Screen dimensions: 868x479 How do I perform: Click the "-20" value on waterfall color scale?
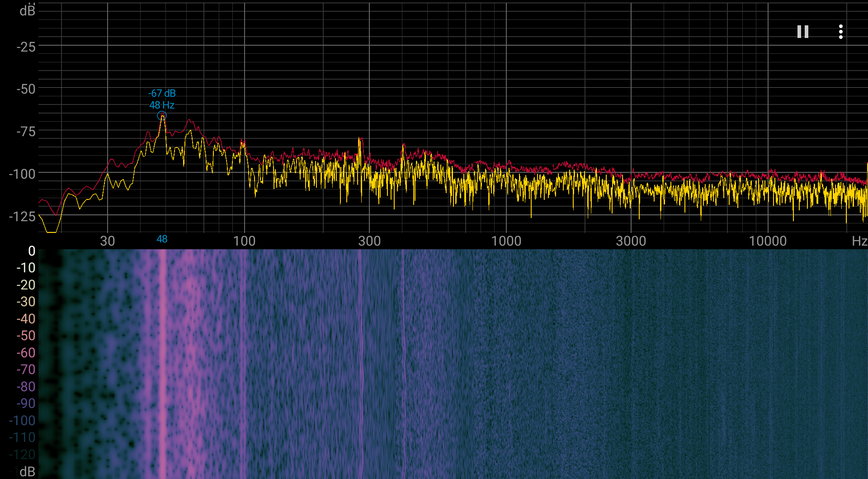click(x=26, y=285)
